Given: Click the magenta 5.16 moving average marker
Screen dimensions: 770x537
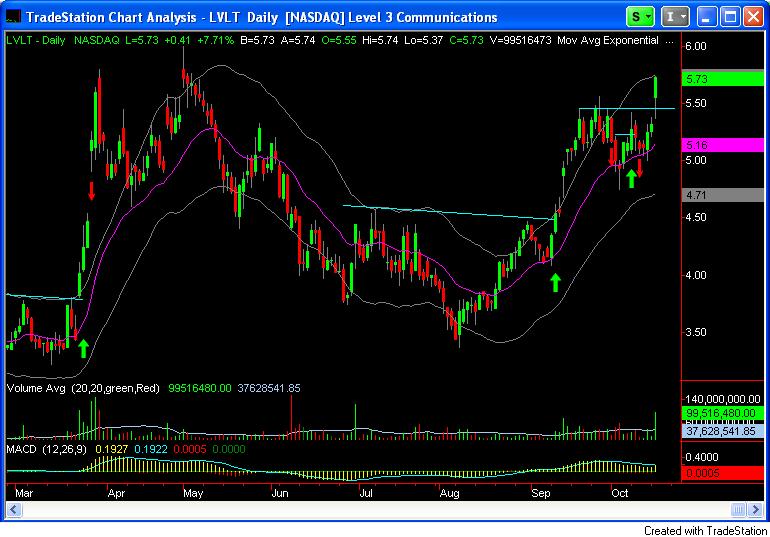Looking at the screenshot, I should 722,145.
